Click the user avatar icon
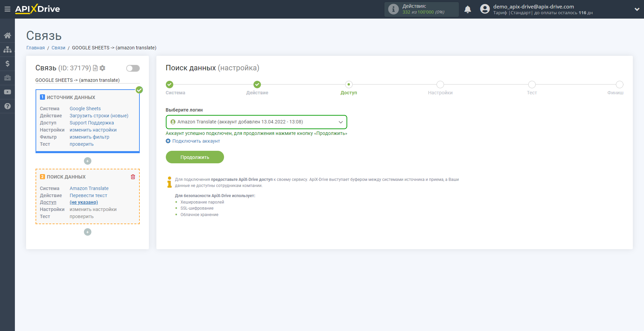 (x=485, y=9)
